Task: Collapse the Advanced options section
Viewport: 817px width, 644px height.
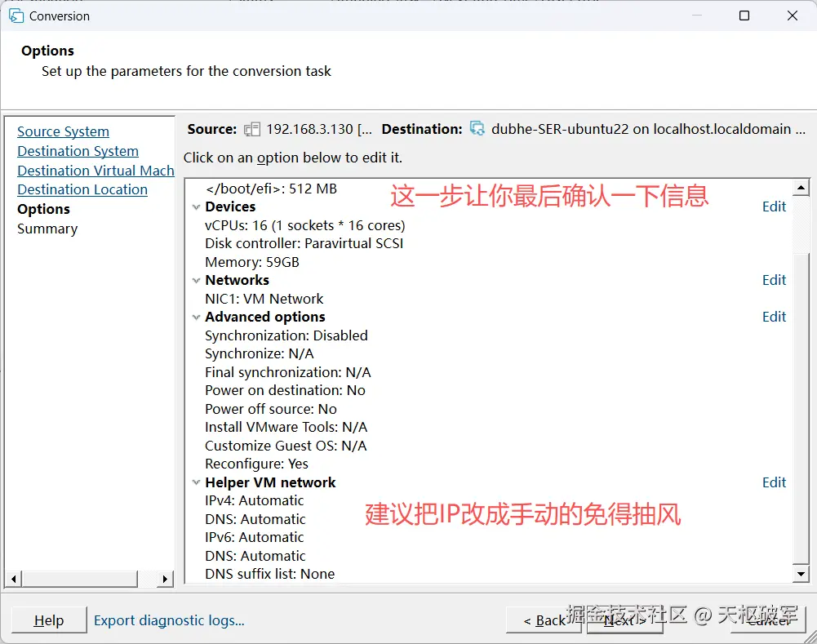Action: pyautogui.click(x=196, y=317)
